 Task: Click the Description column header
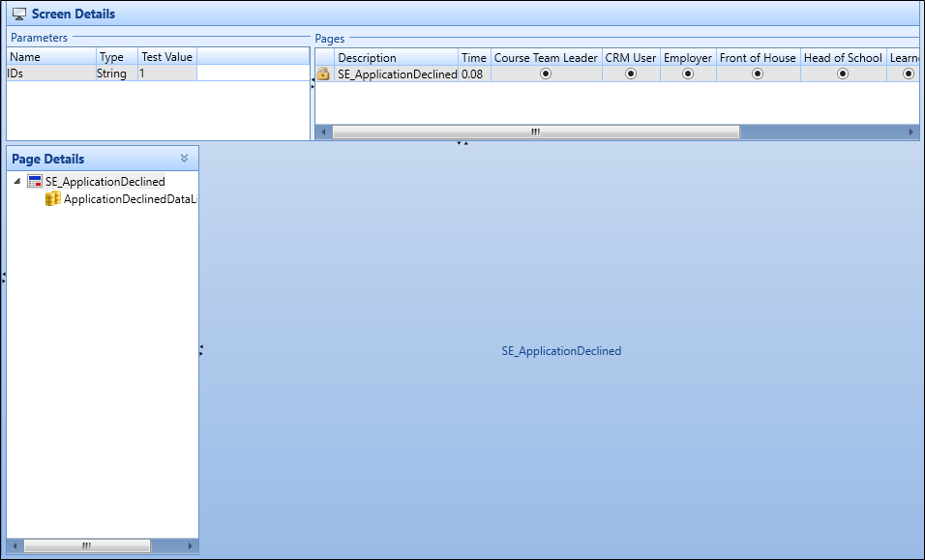pyautogui.click(x=368, y=58)
